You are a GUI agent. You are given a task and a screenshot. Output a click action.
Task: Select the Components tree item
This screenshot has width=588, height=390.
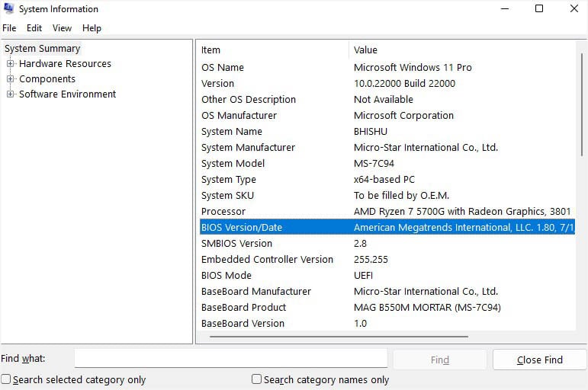tap(47, 79)
